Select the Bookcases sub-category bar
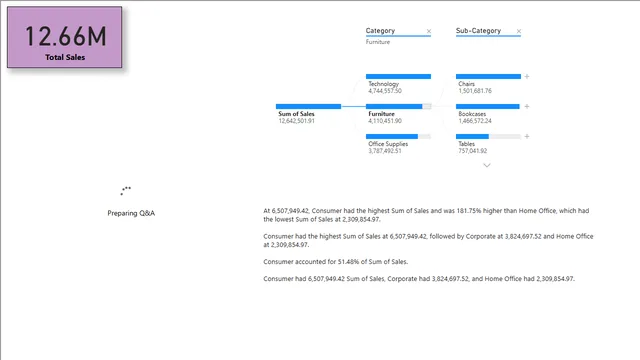This screenshot has width=640, height=360. [488, 107]
